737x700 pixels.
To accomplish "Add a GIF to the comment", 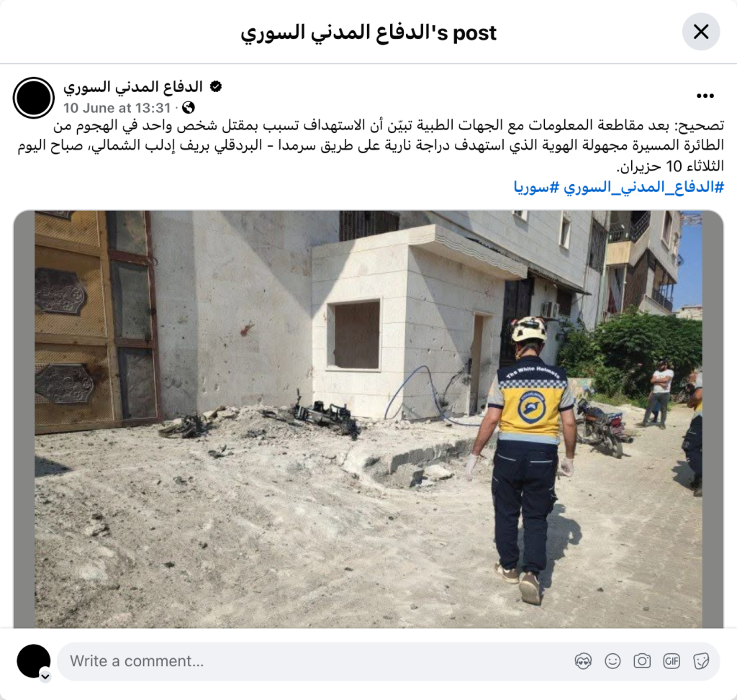I will [672, 661].
